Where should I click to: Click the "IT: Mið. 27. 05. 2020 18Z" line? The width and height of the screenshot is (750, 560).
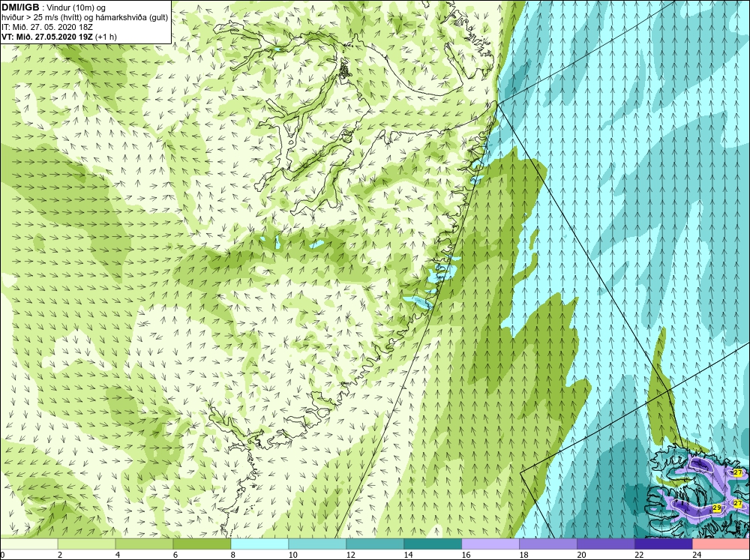(x=46, y=27)
